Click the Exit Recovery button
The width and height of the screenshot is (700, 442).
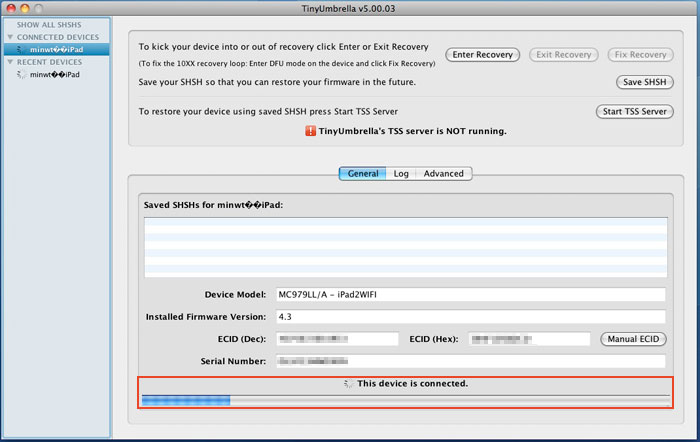coord(563,54)
